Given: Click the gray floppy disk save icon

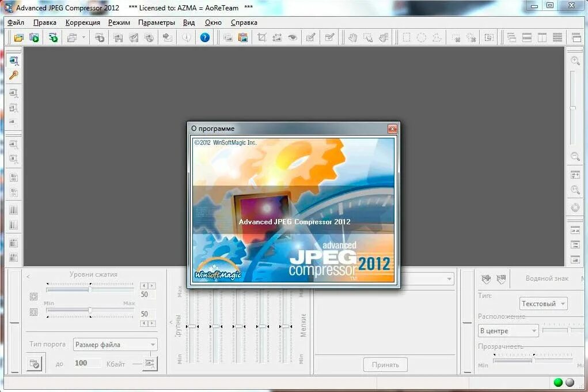Looking at the screenshot, I should tap(118, 37).
